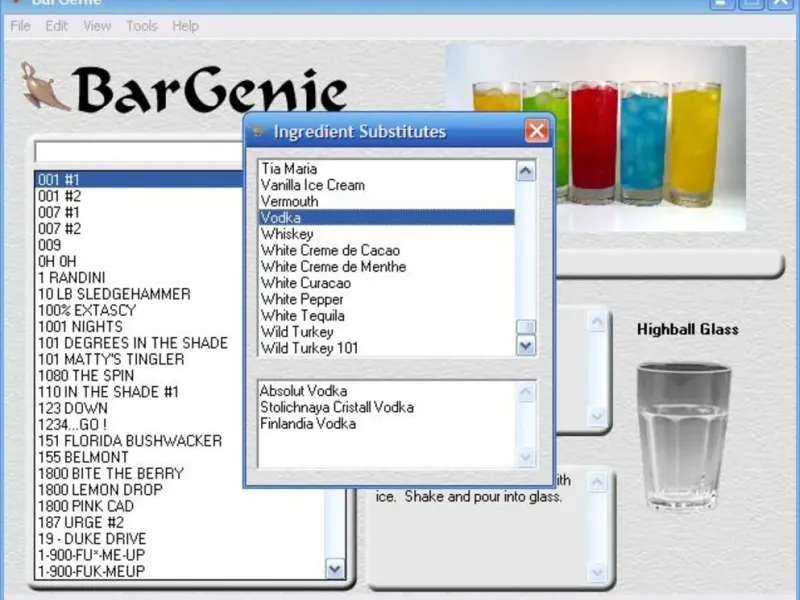Select drink 151 FLORIDA BUSHWACKER
This screenshot has width=800, height=600.
[139, 441]
